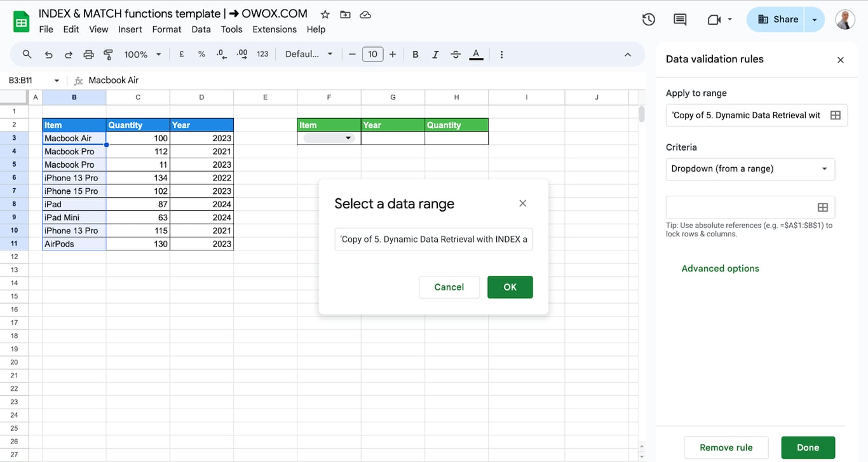Open the View menu

pos(98,29)
